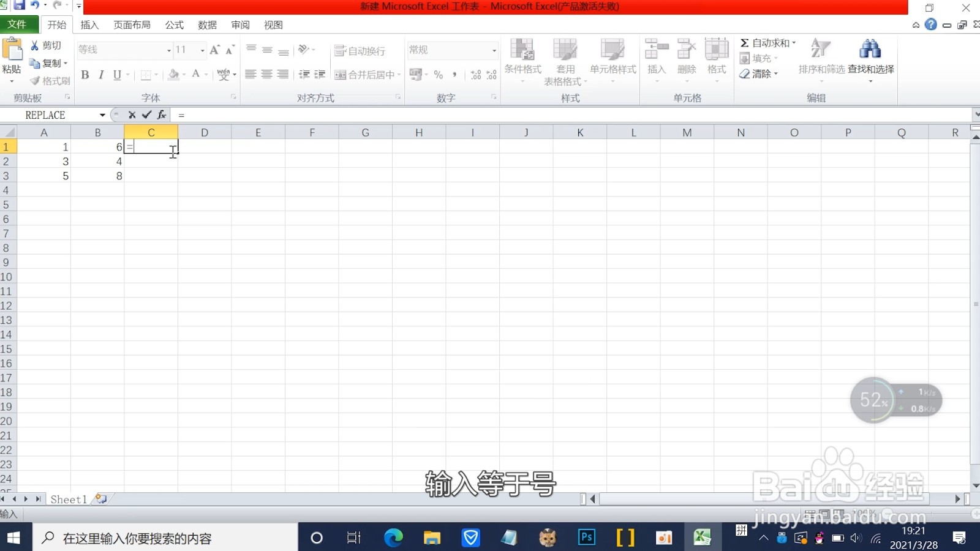The image size is (980, 551).
Task: Click the Sheet1 tab
Action: point(69,500)
